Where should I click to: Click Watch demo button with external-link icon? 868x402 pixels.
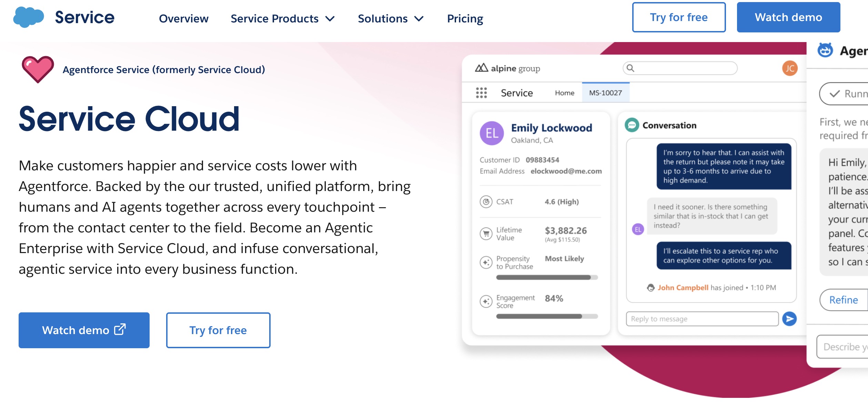[x=84, y=330]
